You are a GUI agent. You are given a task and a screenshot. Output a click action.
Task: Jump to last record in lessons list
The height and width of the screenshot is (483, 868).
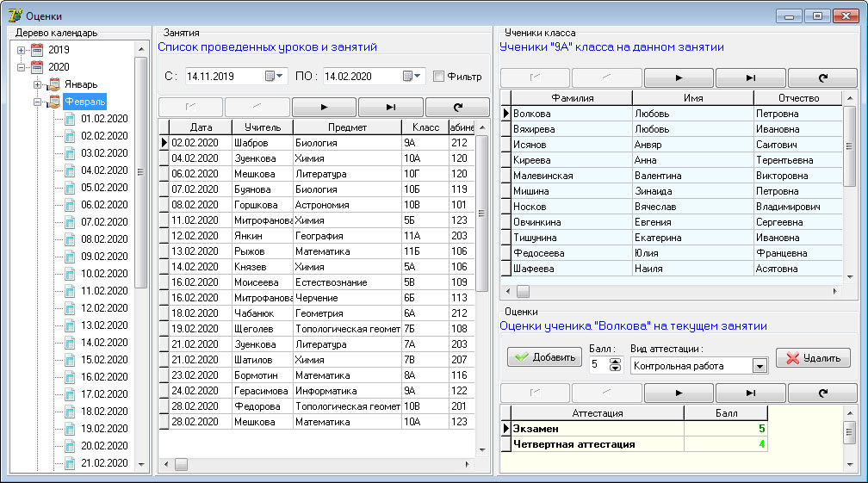tap(390, 107)
